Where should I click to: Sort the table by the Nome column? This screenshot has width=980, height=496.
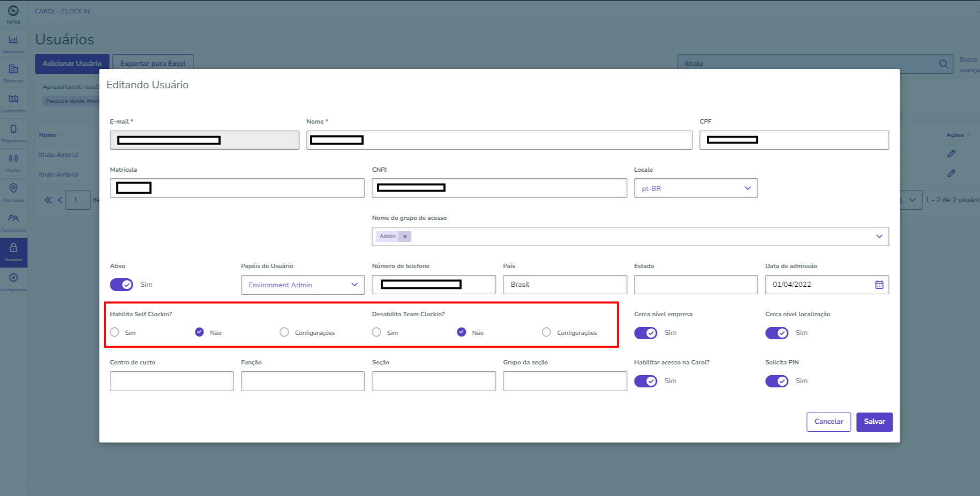(x=51, y=135)
